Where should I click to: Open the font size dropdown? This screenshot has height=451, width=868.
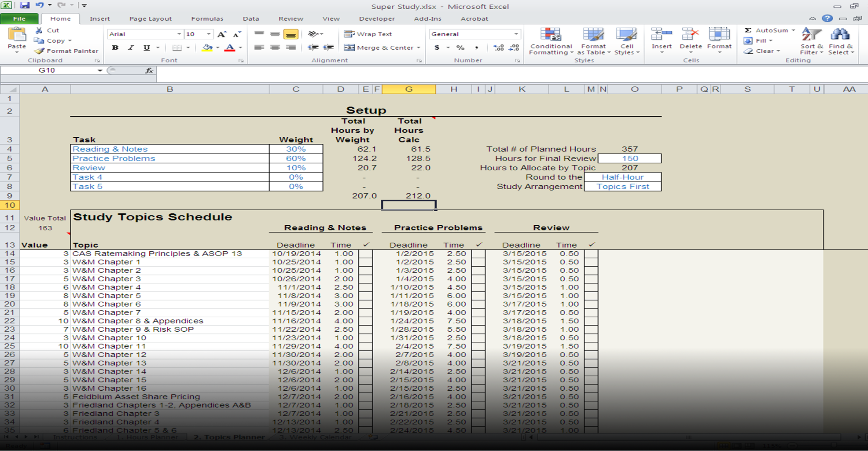(x=209, y=34)
